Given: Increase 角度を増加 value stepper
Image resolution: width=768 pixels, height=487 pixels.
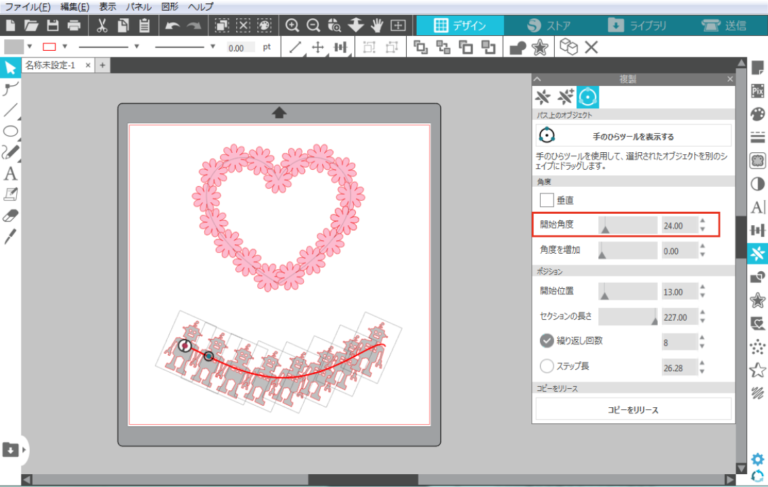Looking at the screenshot, I should pos(702,246).
